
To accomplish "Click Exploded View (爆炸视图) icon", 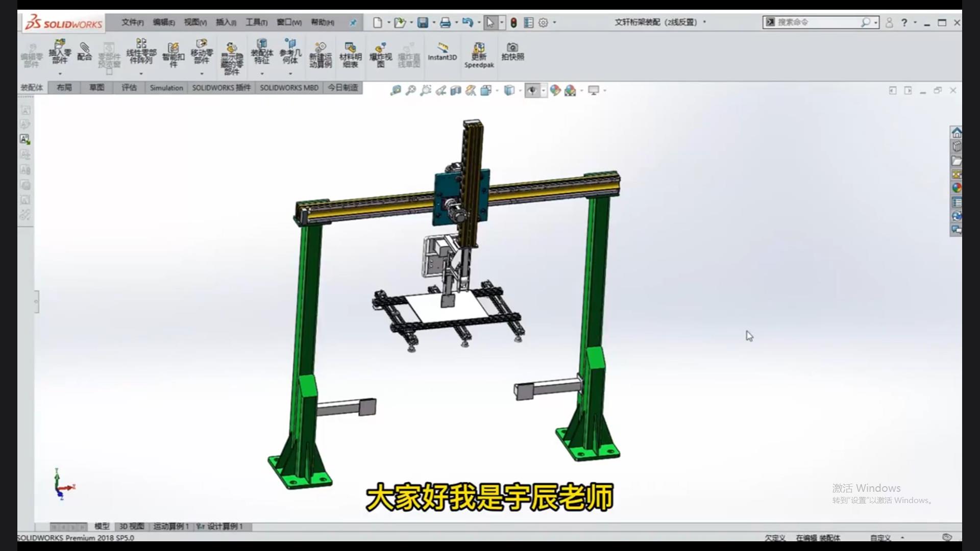I will click(x=381, y=55).
